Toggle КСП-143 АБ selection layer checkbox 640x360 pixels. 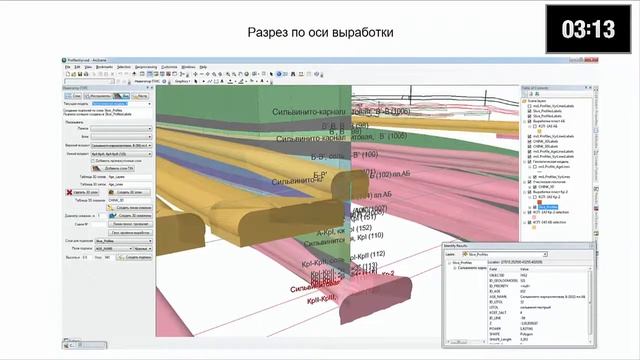(529, 222)
